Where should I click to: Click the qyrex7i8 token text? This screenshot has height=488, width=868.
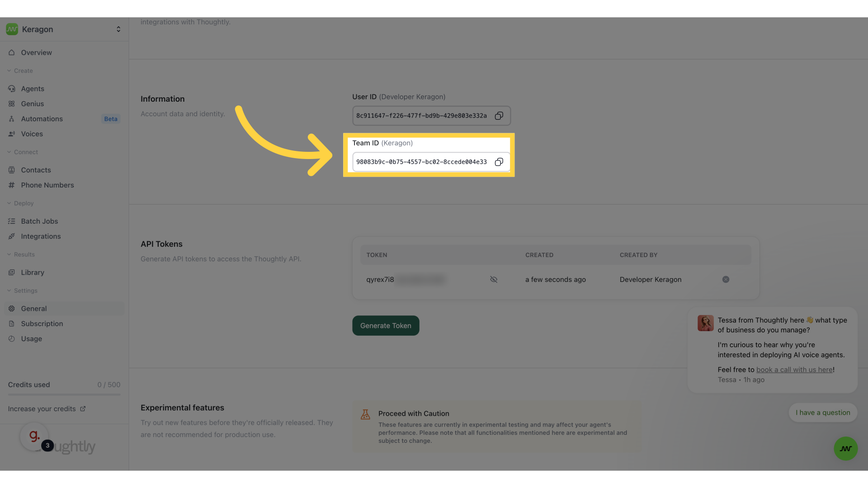click(x=380, y=280)
